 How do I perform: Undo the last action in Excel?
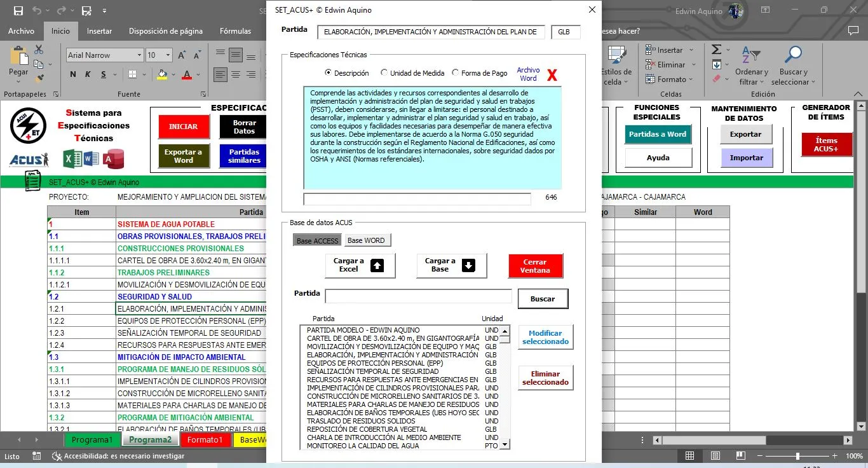pyautogui.click(x=37, y=11)
